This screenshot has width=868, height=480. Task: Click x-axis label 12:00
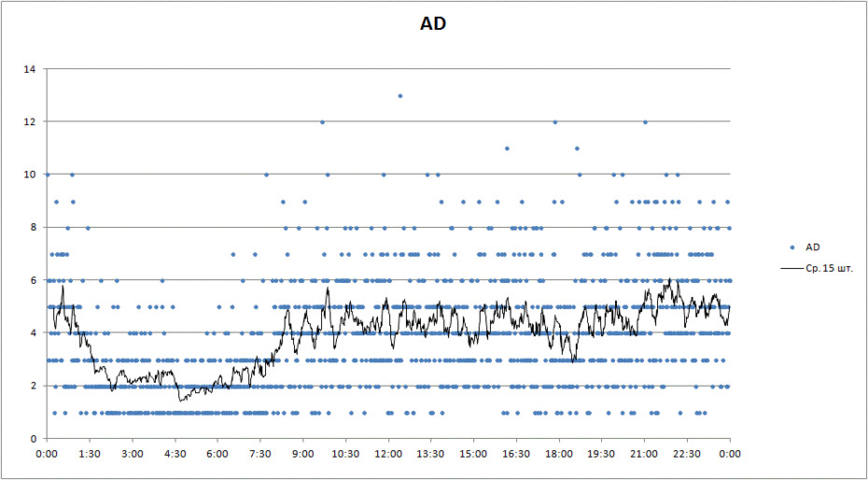(388, 454)
